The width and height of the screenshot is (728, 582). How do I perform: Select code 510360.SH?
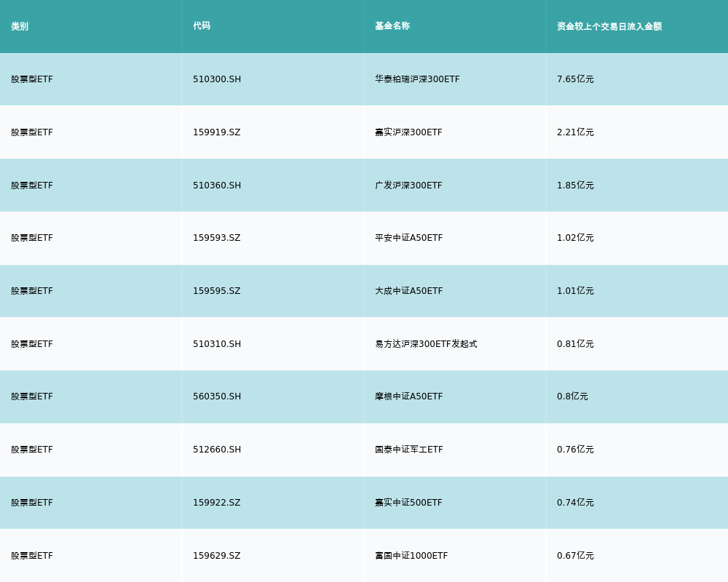(217, 186)
